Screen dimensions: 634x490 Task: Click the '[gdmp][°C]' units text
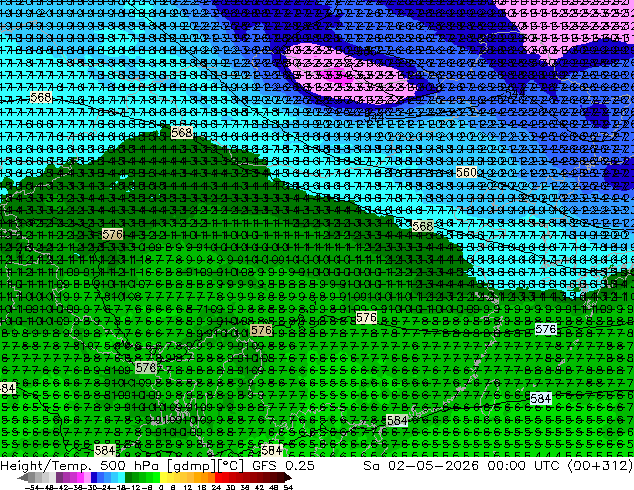[x=206, y=466]
